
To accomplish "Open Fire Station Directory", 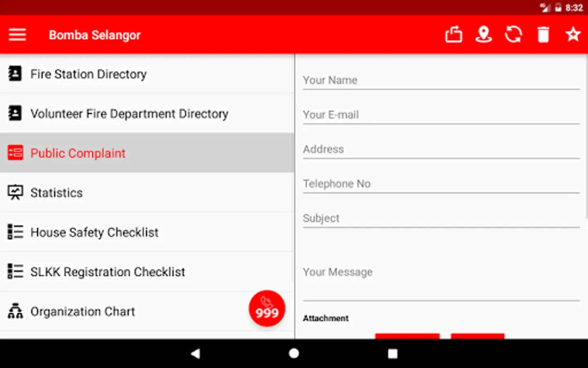I will click(x=147, y=74).
